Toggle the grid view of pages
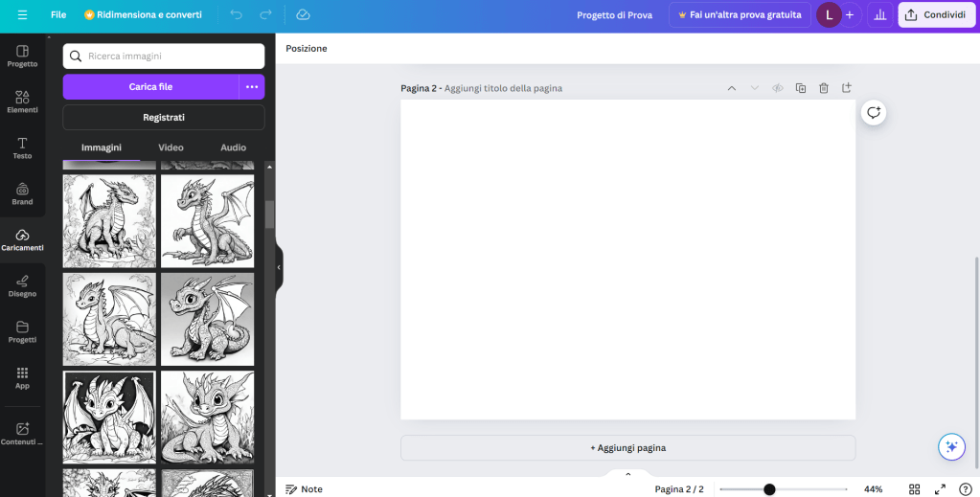 [915, 489]
